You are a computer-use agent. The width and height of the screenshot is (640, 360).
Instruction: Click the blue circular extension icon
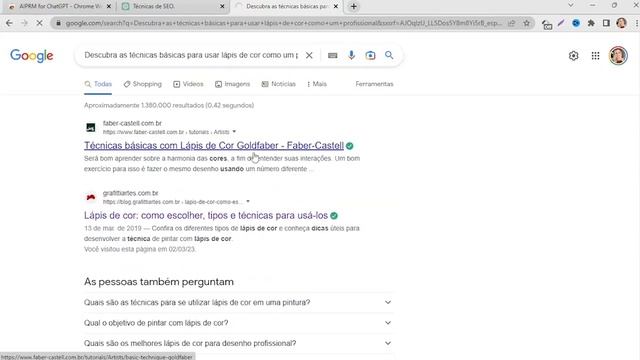[x=576, y=23]
